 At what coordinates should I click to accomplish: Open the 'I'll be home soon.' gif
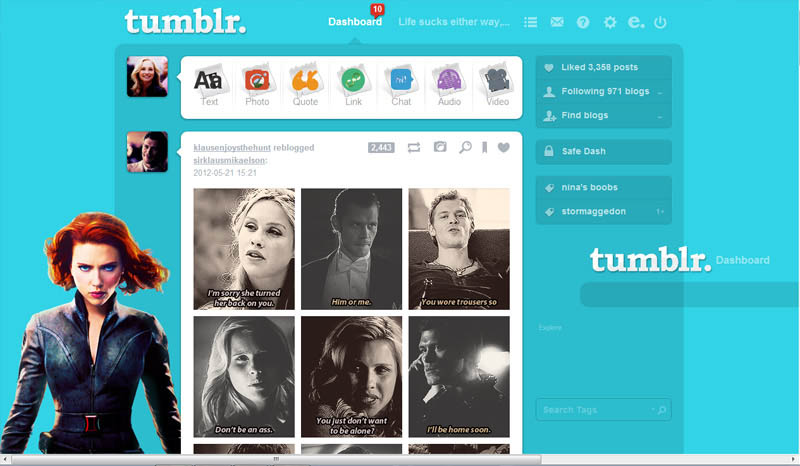point(459,377)
